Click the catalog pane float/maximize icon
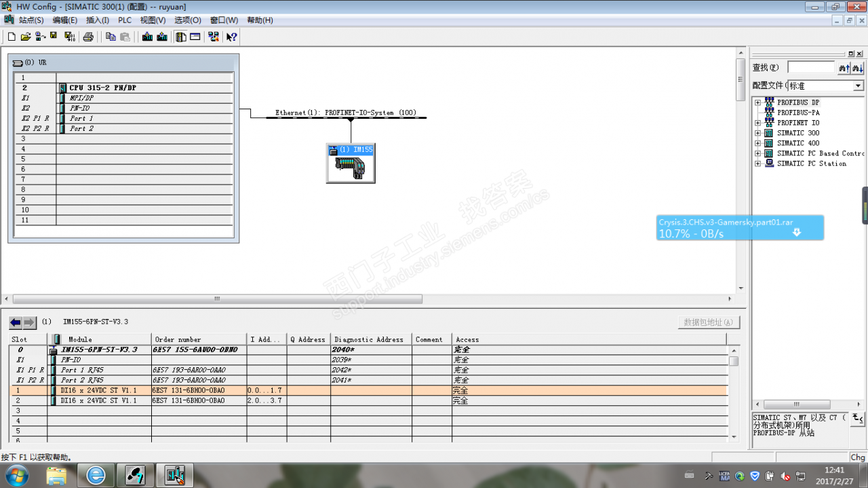Viewport: 868px width, 488px height. (851, 53)
